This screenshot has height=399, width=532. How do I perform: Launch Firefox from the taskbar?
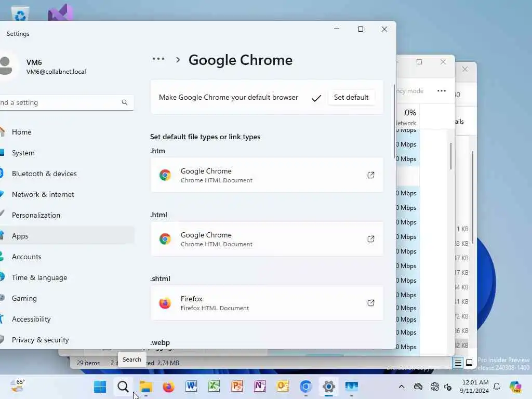pyautogui.click(x=169, y=387)
